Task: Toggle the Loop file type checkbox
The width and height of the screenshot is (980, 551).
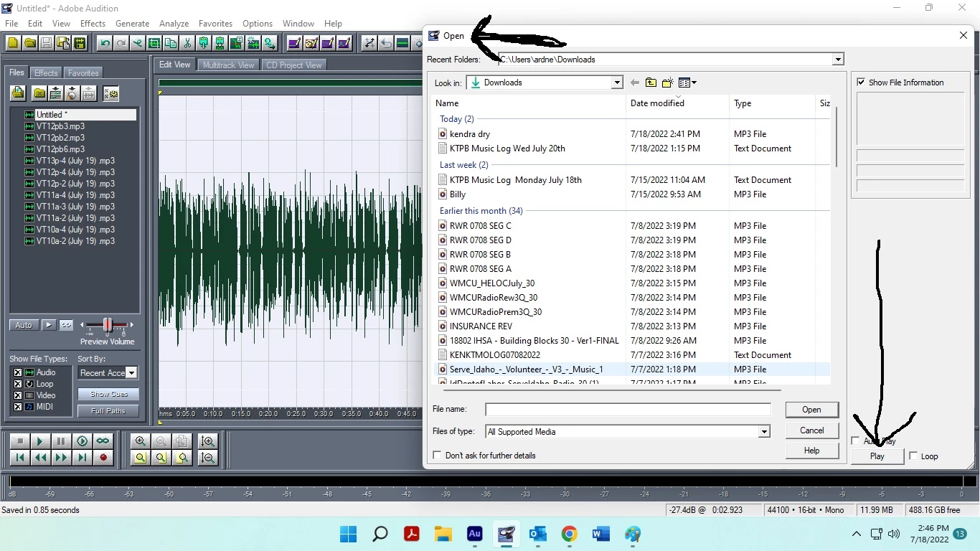Action: click(x=18, y=384)
